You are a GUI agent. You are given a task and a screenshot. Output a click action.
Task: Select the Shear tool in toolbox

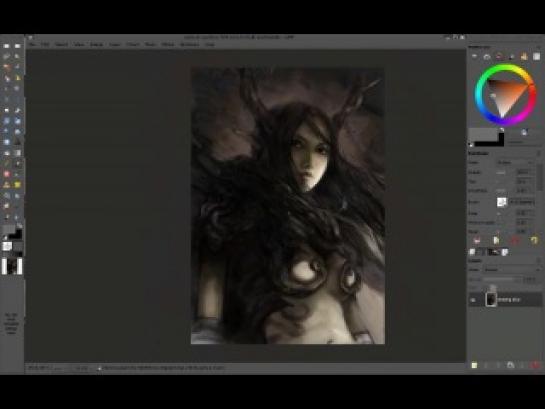[7, 131]
